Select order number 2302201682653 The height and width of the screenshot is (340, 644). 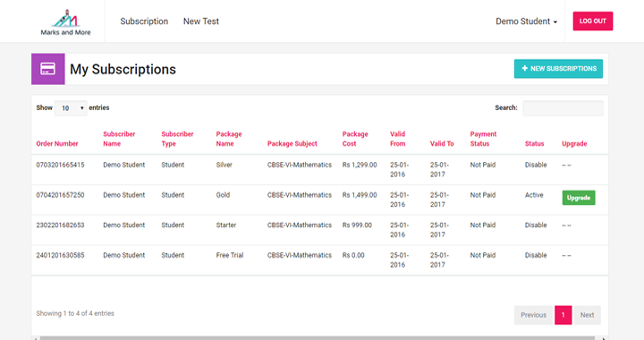point(60,225)
